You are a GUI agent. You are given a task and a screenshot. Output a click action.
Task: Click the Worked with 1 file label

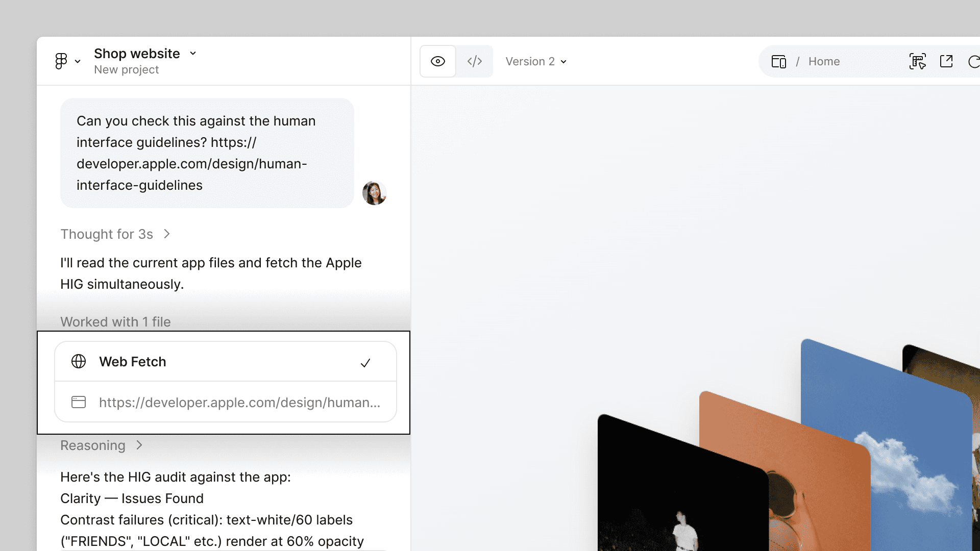pyautogui.click(x=115, y=322)
